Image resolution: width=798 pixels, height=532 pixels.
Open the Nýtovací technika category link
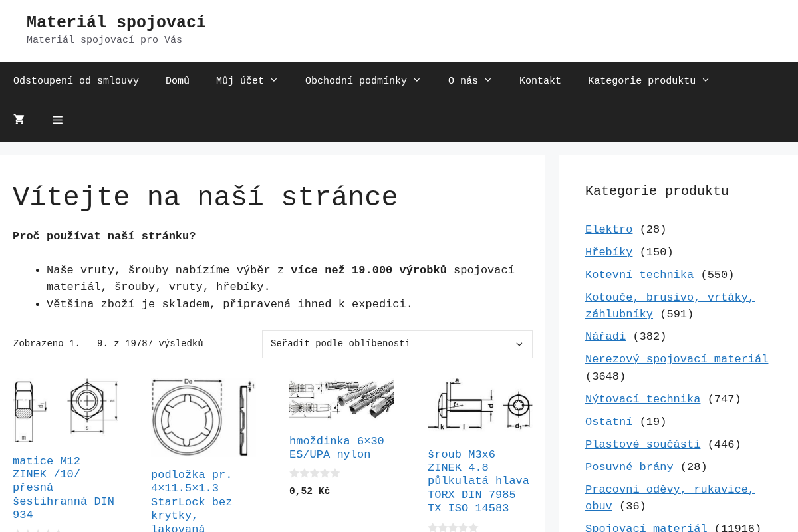coord(642,399)
